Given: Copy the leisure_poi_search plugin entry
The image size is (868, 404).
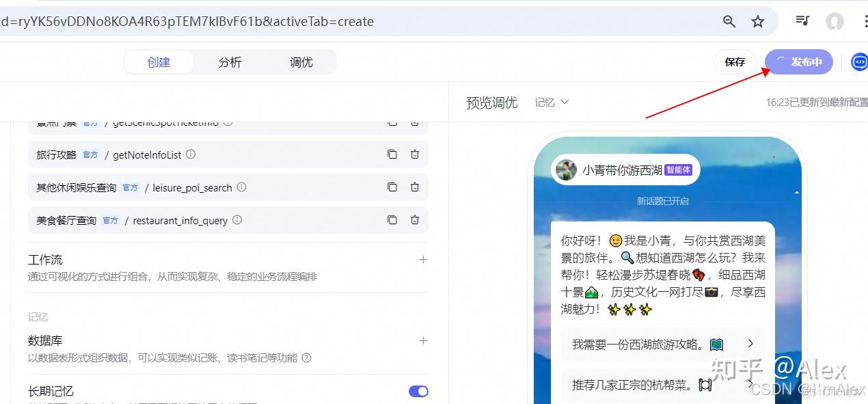Looking at the screenshot, I should [392, 187].
